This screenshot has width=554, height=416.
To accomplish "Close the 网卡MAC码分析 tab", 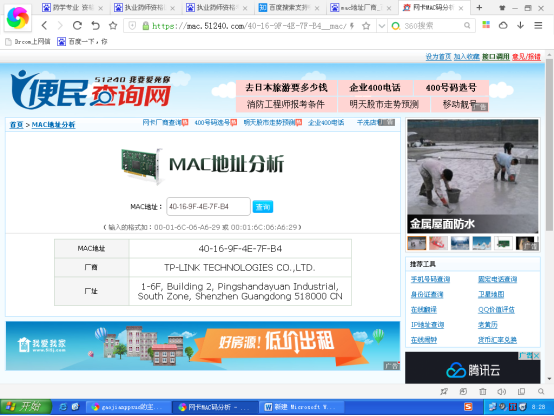I will click(x=461, y=8).
